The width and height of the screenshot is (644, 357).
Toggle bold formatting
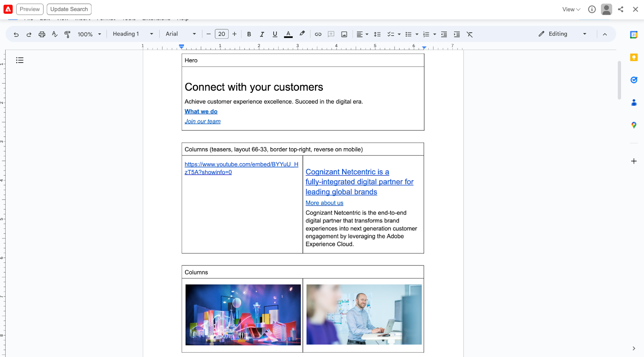[x=249, y=34]
